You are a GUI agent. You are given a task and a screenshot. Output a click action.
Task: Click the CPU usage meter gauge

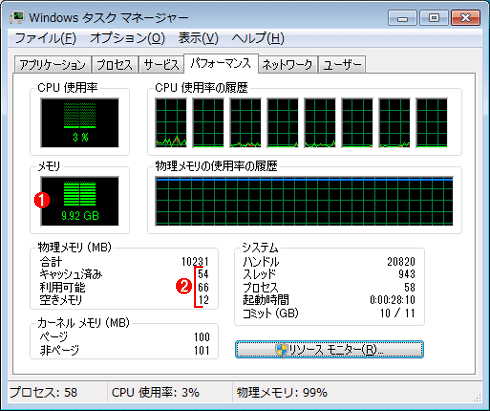[x=80, y=123]
